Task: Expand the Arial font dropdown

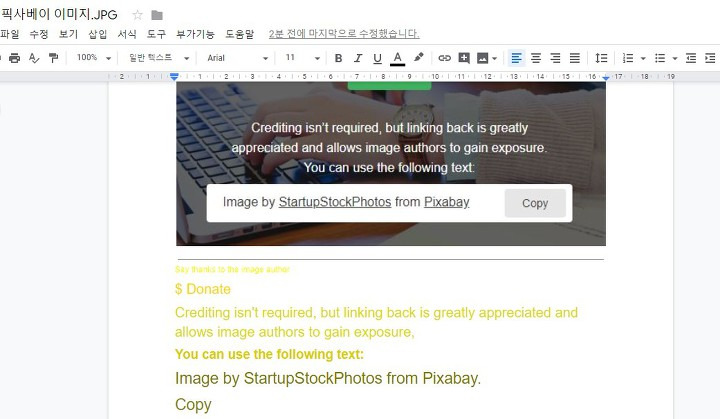Action: (237, 58)
